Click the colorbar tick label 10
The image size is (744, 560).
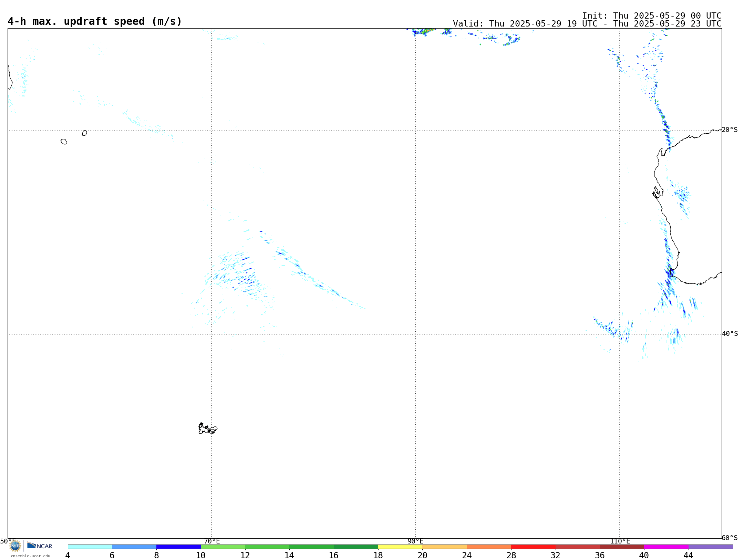(x=201, y=556)
